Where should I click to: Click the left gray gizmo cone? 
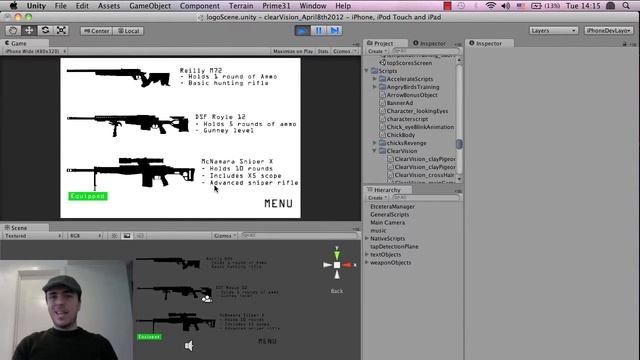click(x=327, y=265)
